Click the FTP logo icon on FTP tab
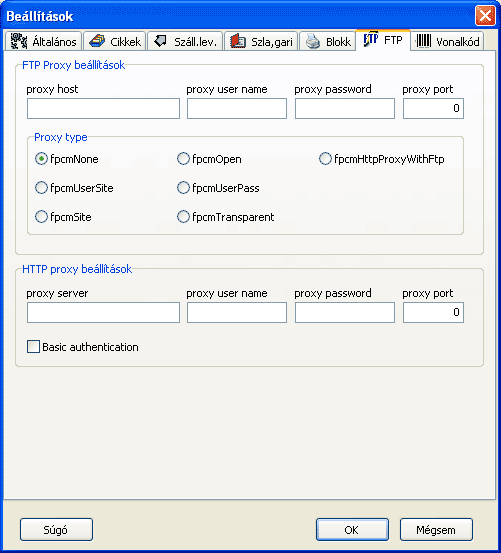Image resolution: width=501 pixels, height=553 pixels. (x=371, y=40)
